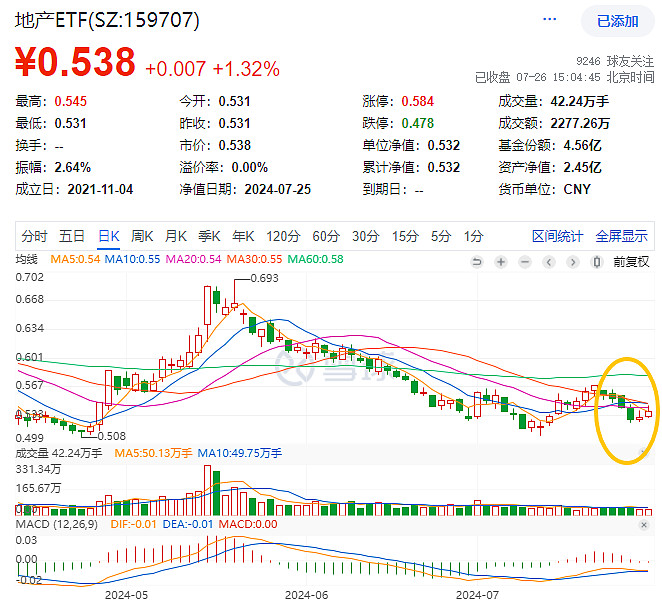662x604 pixels.
Task: Click the 0.508 low price marker label
Action: 111,436
